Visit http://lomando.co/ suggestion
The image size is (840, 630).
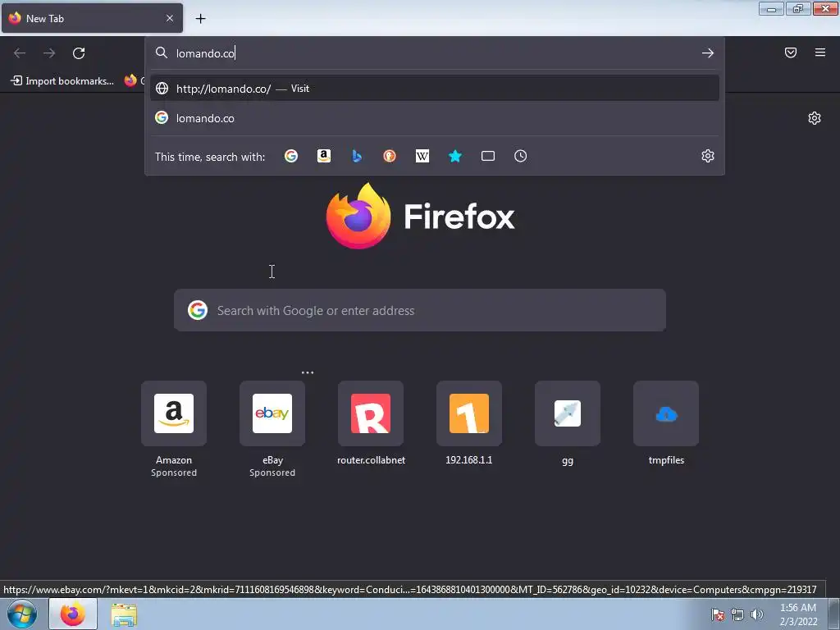(435, 89)
